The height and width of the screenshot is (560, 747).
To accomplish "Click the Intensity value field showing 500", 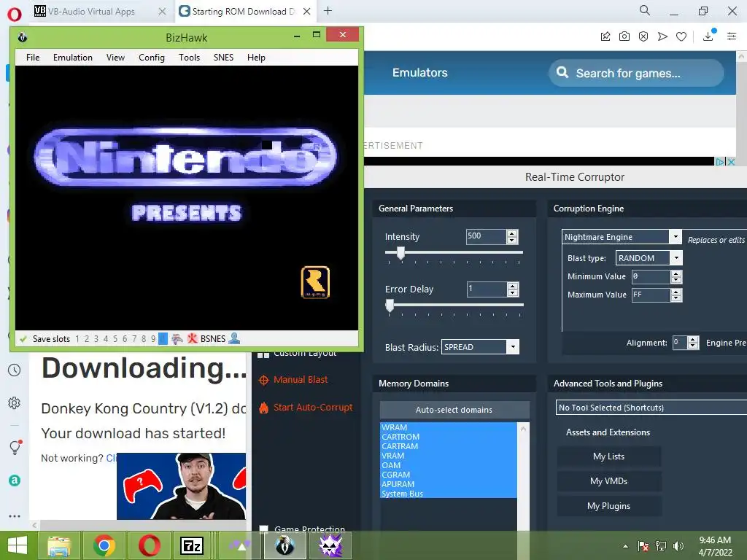I will click(485, 236).
